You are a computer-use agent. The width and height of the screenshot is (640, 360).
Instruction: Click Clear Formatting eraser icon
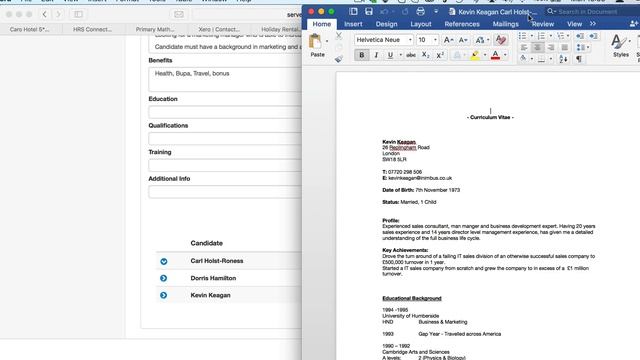click(501, 40)
